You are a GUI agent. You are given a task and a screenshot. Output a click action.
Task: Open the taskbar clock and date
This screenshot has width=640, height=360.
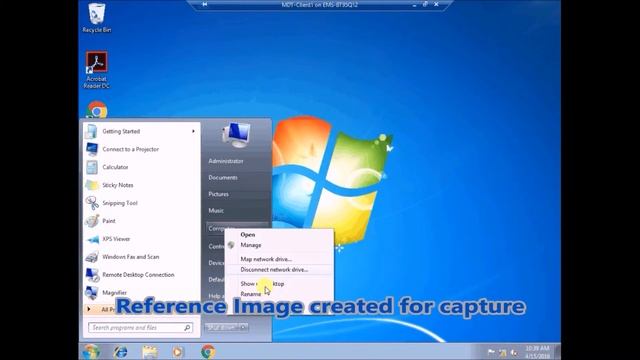(x=538, y=352)
